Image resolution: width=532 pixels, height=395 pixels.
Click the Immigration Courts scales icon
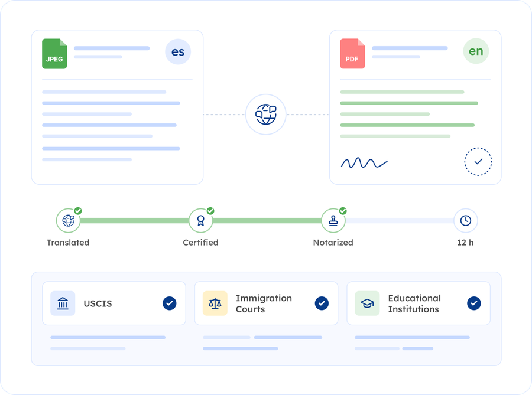click(215, 303)
